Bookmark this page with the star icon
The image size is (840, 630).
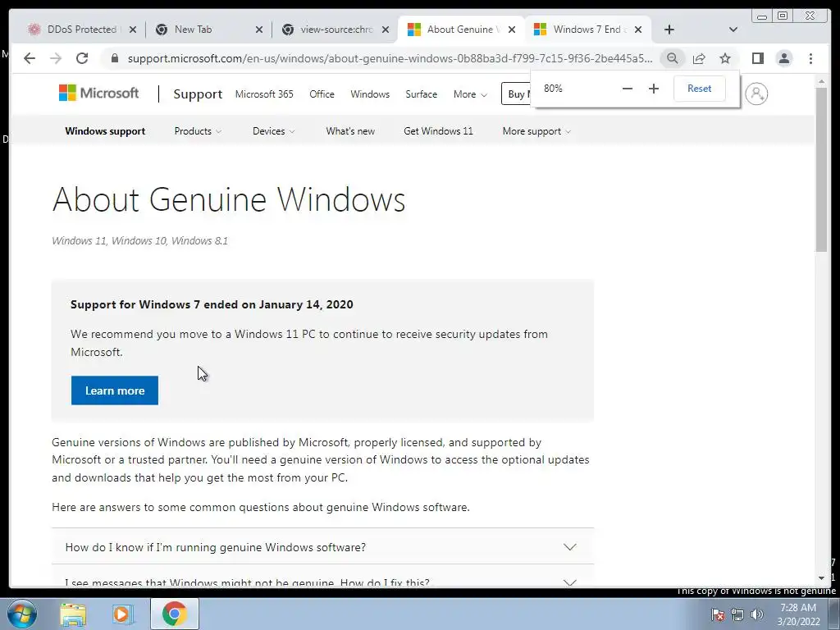tap(725, 58)
